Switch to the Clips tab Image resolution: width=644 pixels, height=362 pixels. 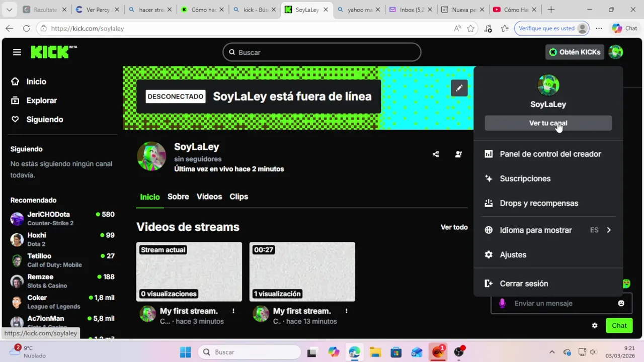238,197
